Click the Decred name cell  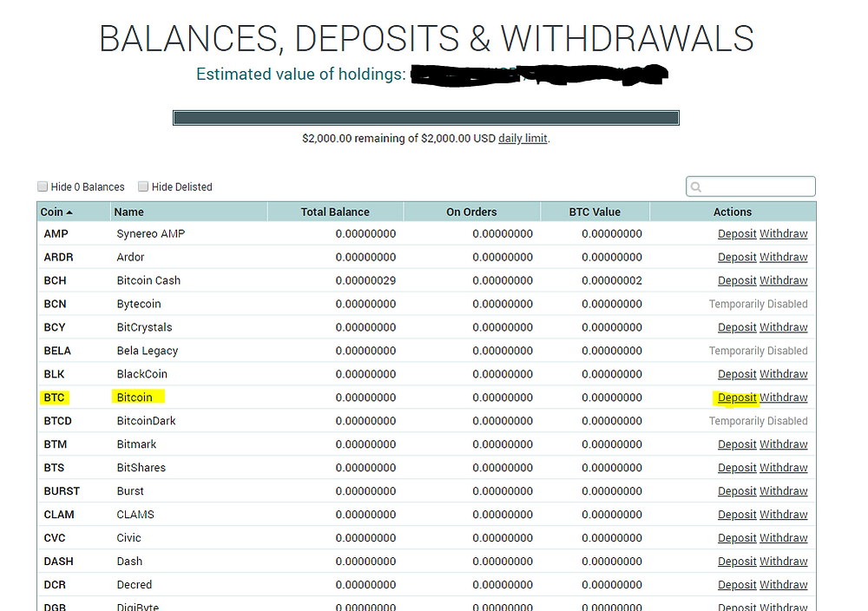(134, 584)
